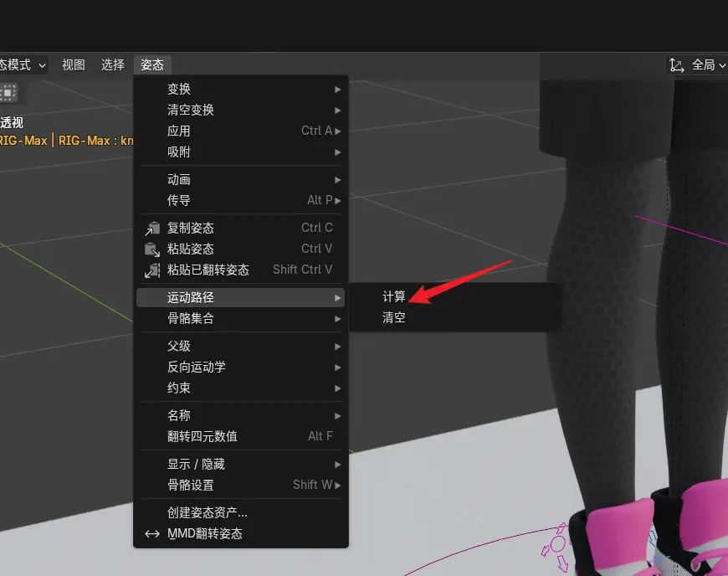The height and width of the screenshot is (576, 728).
Task: Choose 翻转四元数值 from the pose menu
Action: (x=240, y=437)
